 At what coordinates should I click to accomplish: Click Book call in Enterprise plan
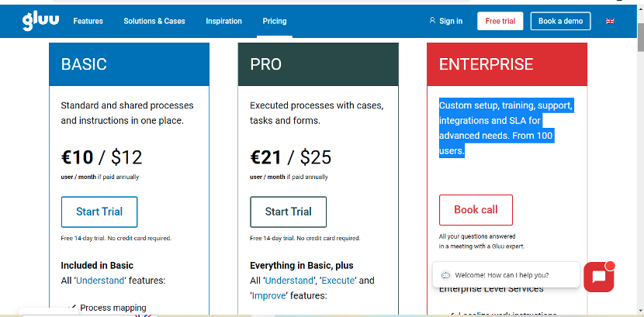(476, 210)
